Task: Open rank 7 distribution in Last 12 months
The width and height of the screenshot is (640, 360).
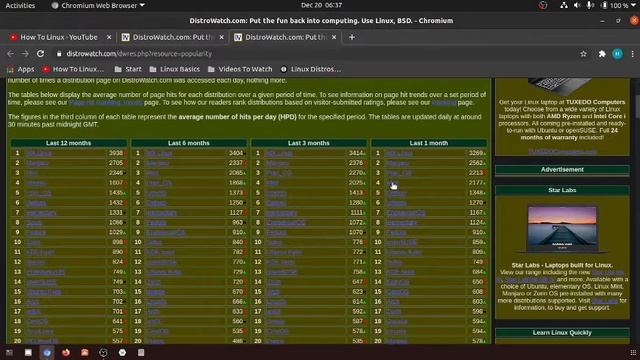Action: tap(42, 213)
